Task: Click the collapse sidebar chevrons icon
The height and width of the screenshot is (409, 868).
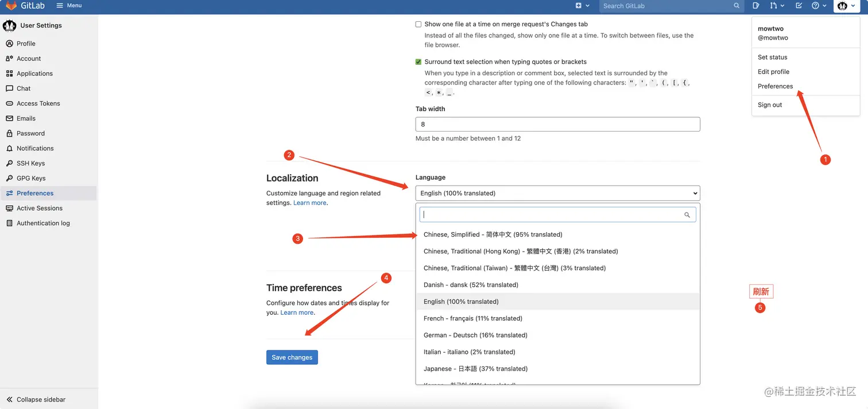Action: tap(9, 399)
